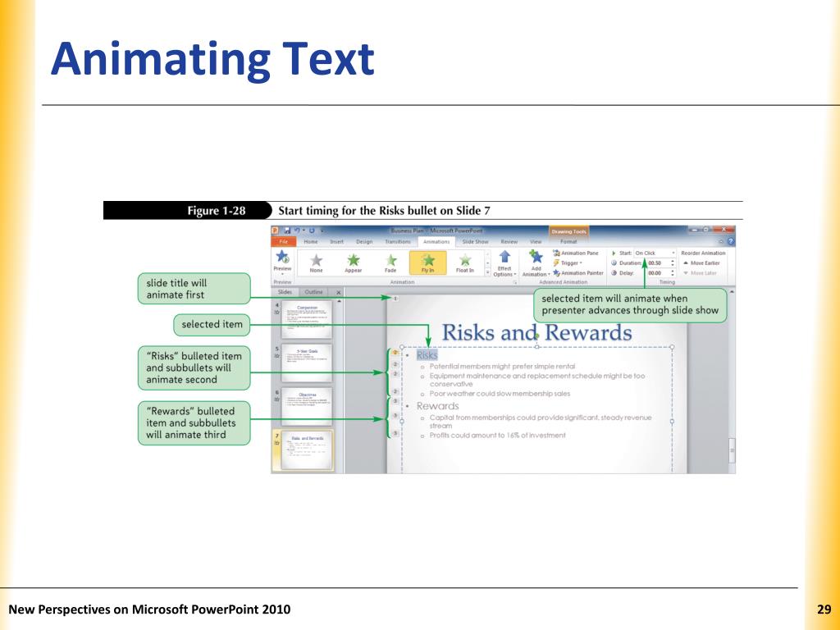This screenshot has height=630, width=840.
Task: Click the Animation Painter tool
Action: (x=578, y=272)
